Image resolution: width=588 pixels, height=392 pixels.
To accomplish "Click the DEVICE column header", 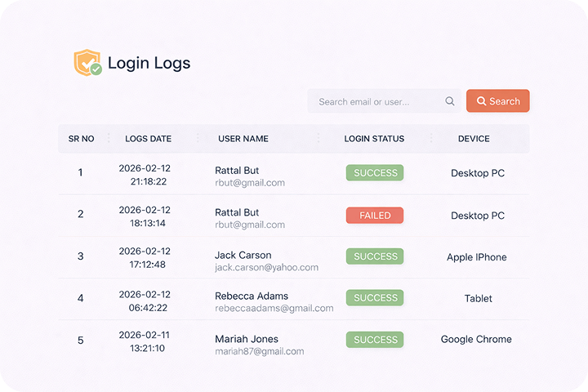I will [x=474, y=139].
